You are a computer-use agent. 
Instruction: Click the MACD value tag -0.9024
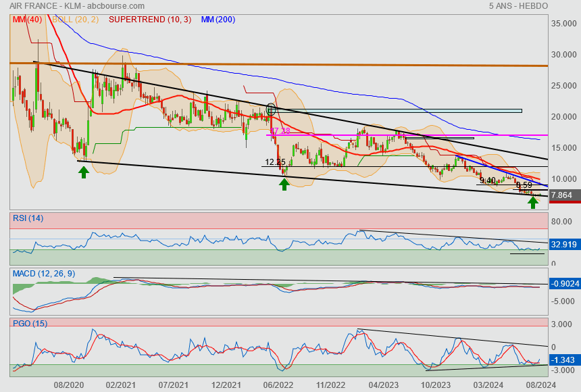pos(565,284)
